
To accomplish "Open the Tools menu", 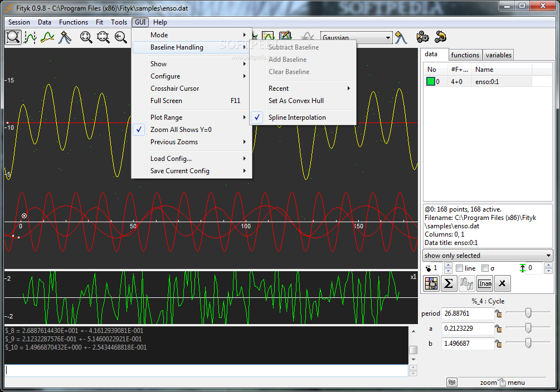I will tap(119, 22).
